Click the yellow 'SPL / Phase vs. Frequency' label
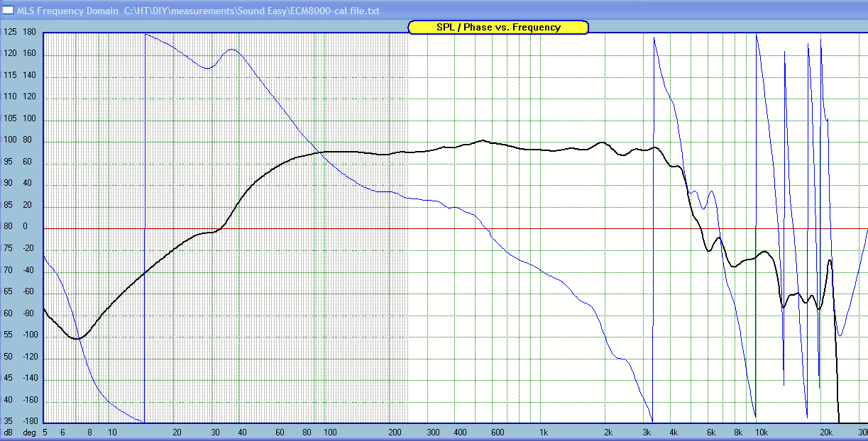The image size is (868, 441). pos(498,28)
